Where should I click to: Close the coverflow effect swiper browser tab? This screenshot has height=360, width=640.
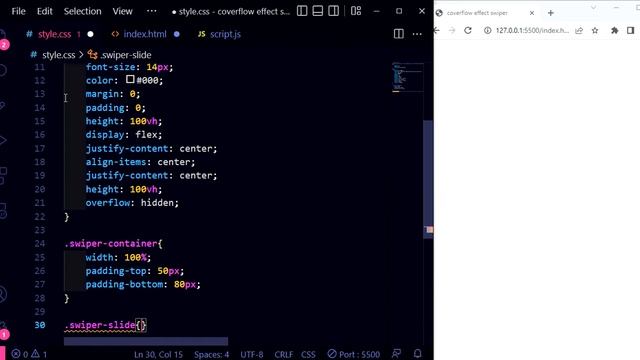pos(532,13)
